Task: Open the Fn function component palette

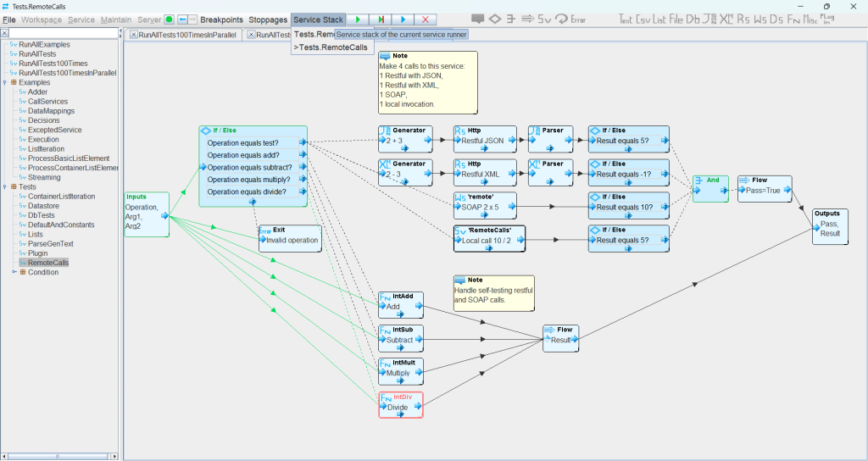Action: pos(793,19)
